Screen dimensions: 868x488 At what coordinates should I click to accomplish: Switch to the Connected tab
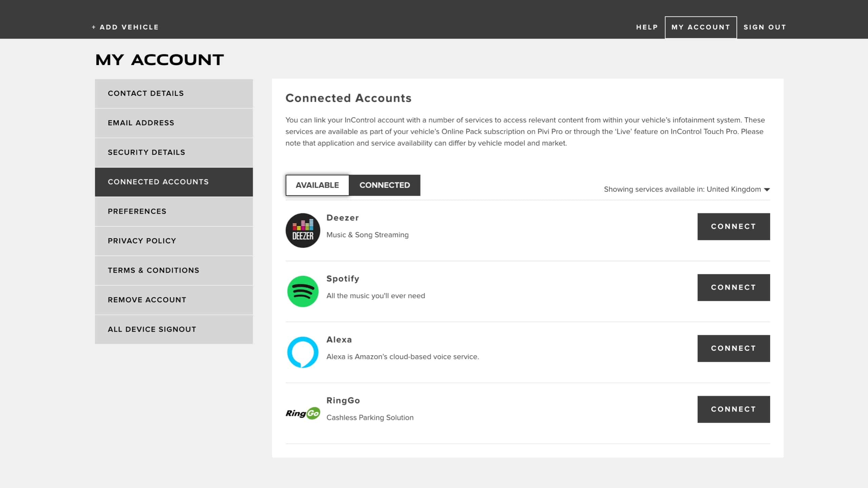[x=385, y=185]
